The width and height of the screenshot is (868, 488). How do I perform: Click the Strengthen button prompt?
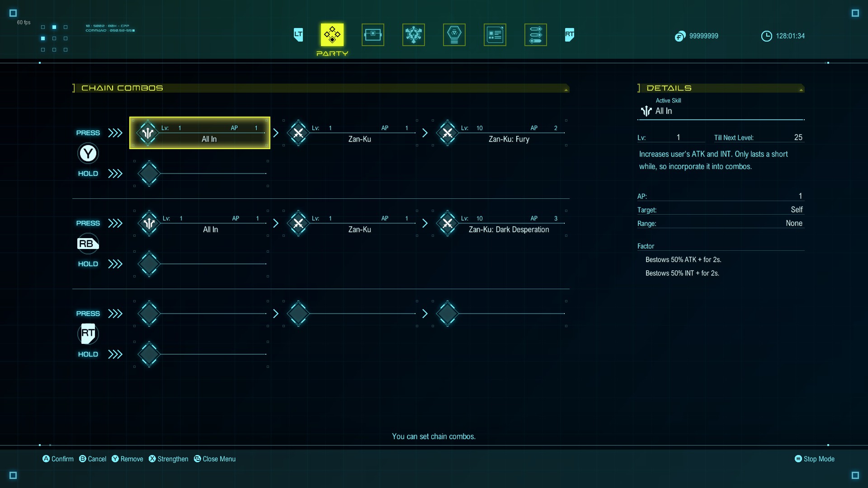(x=168, y=459)
